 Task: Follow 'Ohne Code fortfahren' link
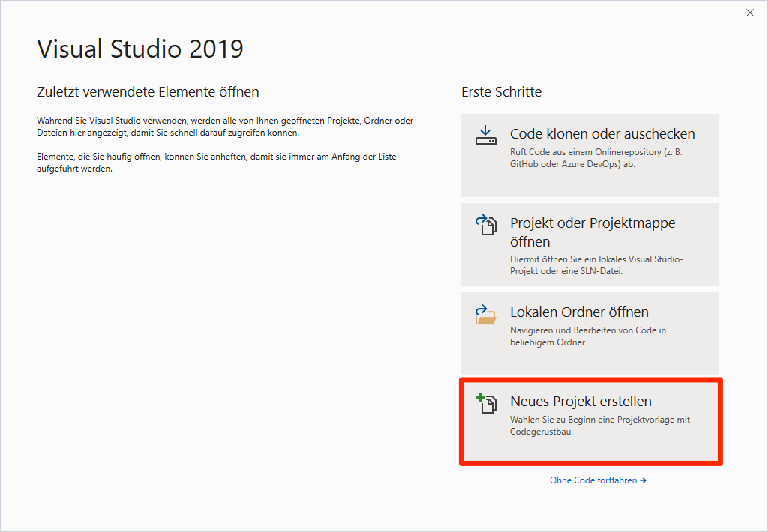point(598,480)
